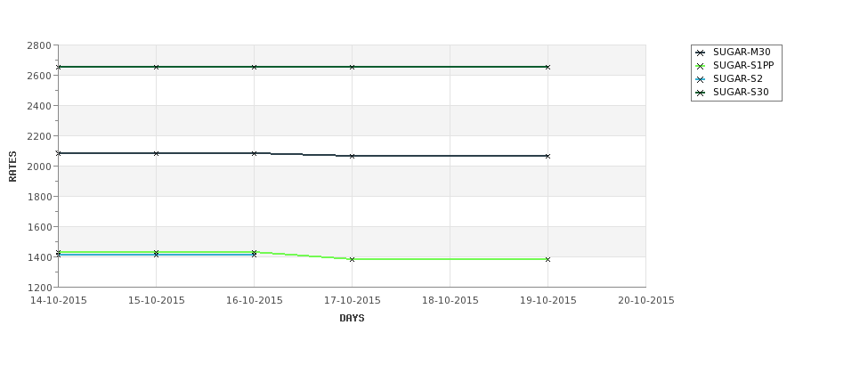This screenshot has height=382, width=868.
Task: Select the SUGAR-S30 legend label
Action: [741, 92]
